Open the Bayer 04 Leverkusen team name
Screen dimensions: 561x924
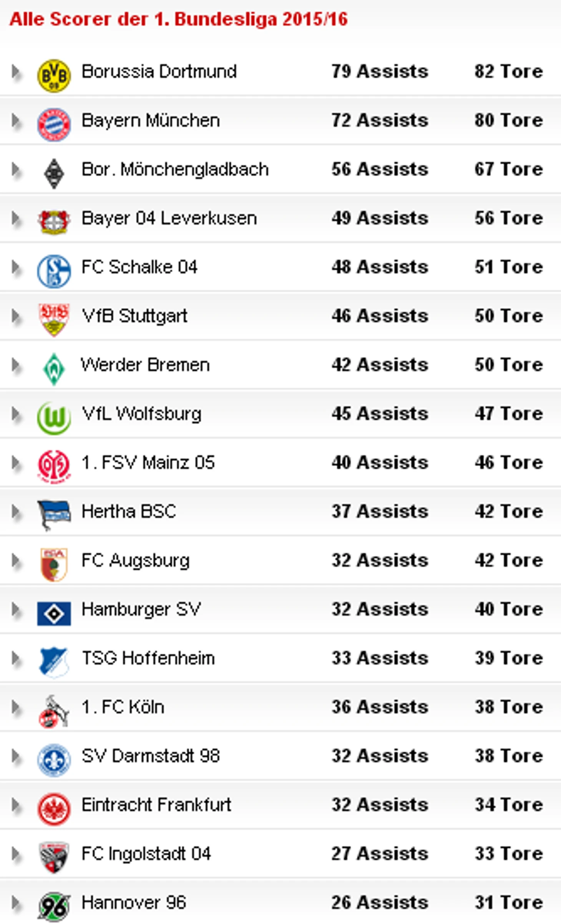[x=169, y=218]
